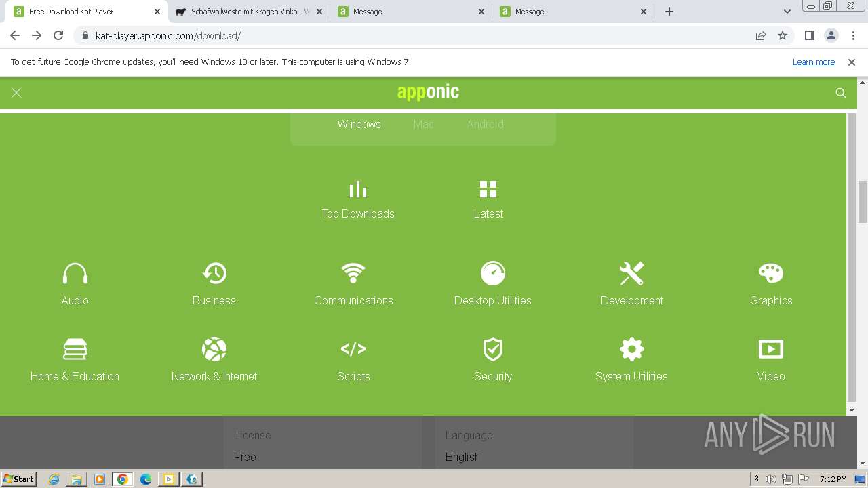Open the Chrome three-dot menu
This screenshot has width=868, height=488.
click(852, 35)
